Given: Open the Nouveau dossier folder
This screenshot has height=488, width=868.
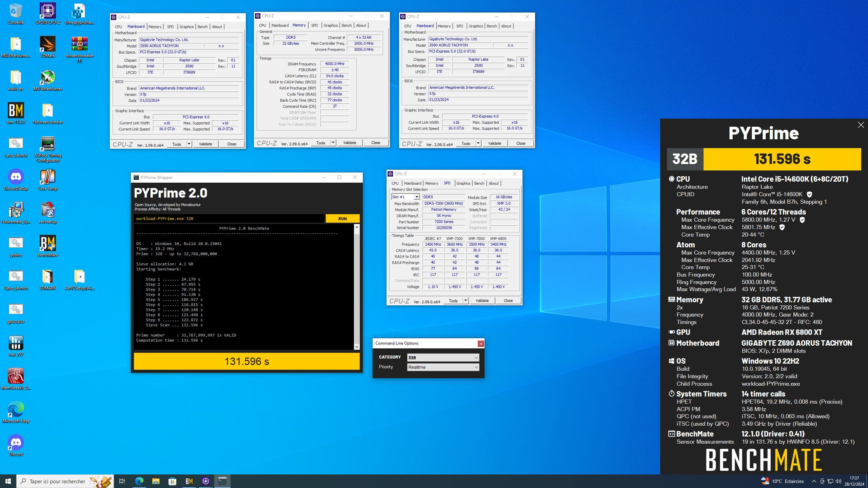Looking at the screenshot, I should coord(47,113).
